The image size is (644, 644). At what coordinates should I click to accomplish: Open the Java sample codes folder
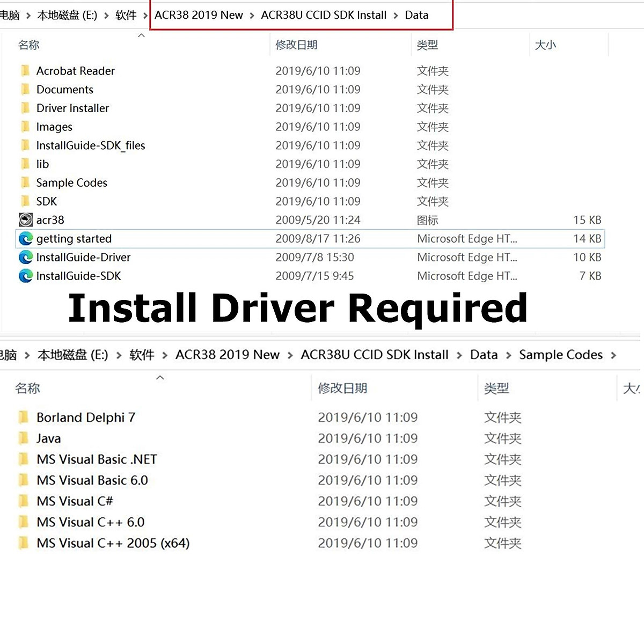click(x=48, y=438)
